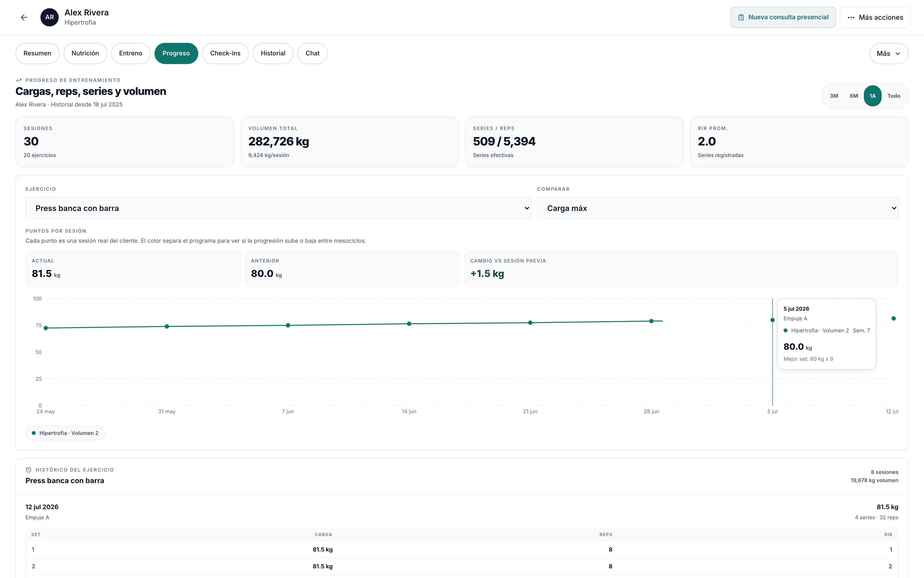
Task: Click the Anterior card showing 80.0 kg
Action: pyautogui.click(x=352, y=269)
